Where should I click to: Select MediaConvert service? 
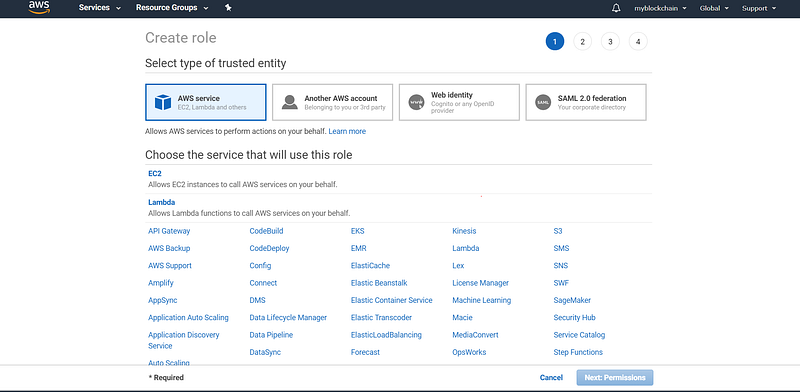476,335
